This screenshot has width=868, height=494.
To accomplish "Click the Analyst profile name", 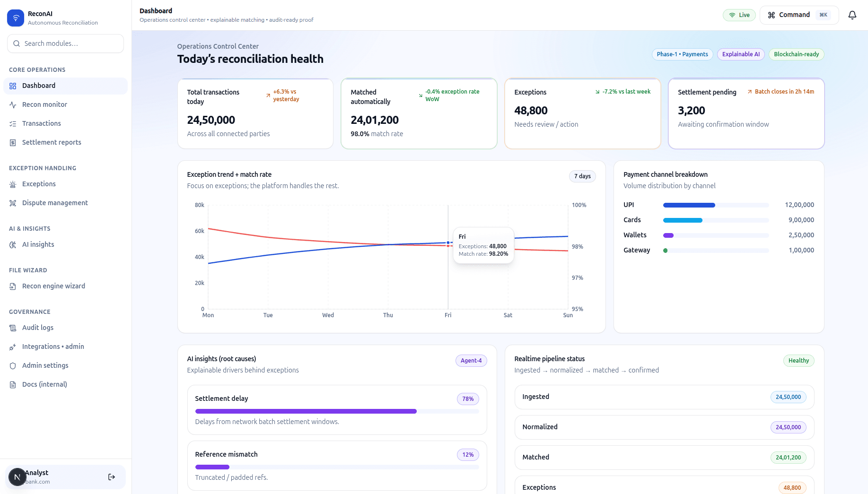I will tap(36, 473).
